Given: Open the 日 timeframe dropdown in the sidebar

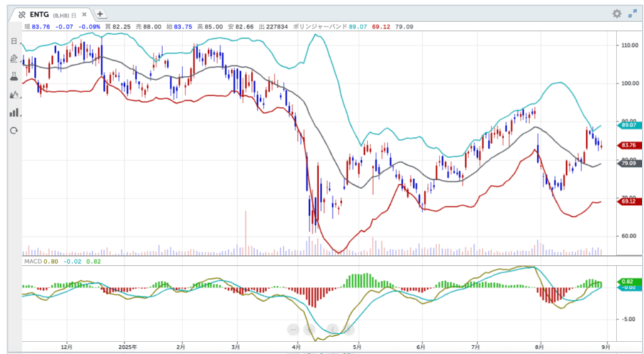Looking at the screenshot, I should 14,41.
